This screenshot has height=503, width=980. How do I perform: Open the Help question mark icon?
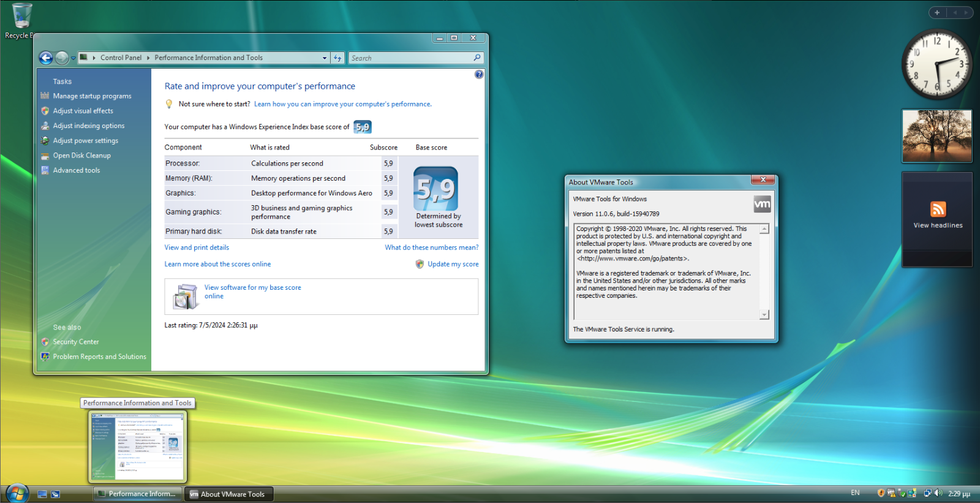pos(479,74)
